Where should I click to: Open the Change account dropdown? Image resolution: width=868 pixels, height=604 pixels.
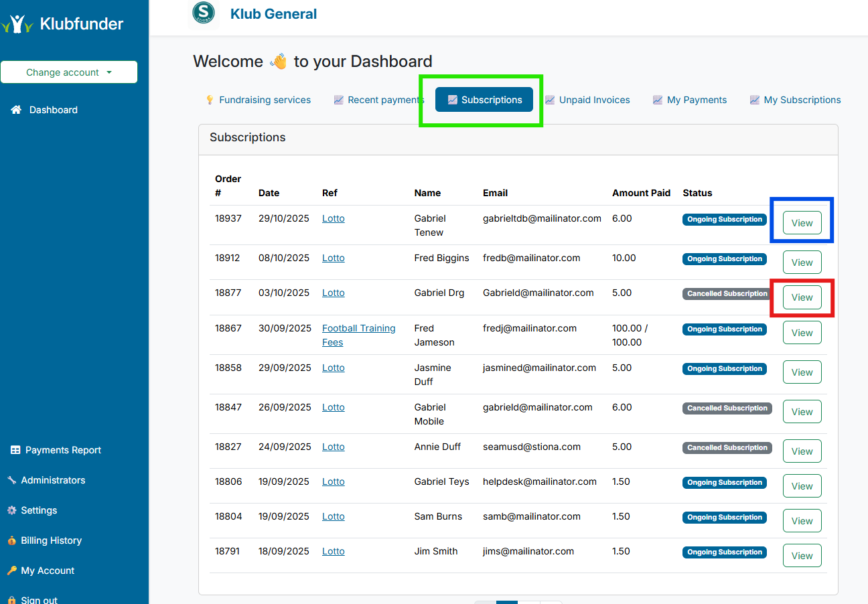(69, 72)
